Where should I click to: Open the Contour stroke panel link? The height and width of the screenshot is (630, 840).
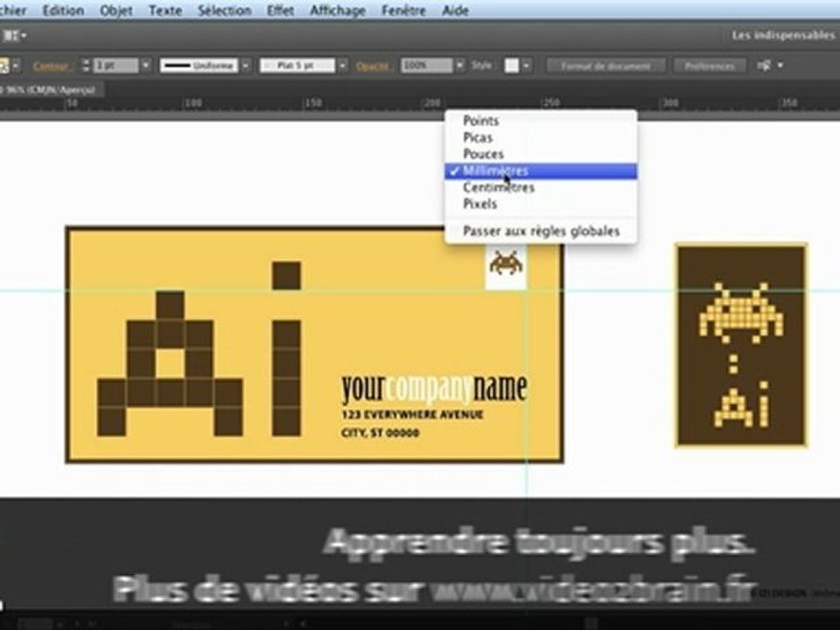pyautogui.click(x=51, y=66)
